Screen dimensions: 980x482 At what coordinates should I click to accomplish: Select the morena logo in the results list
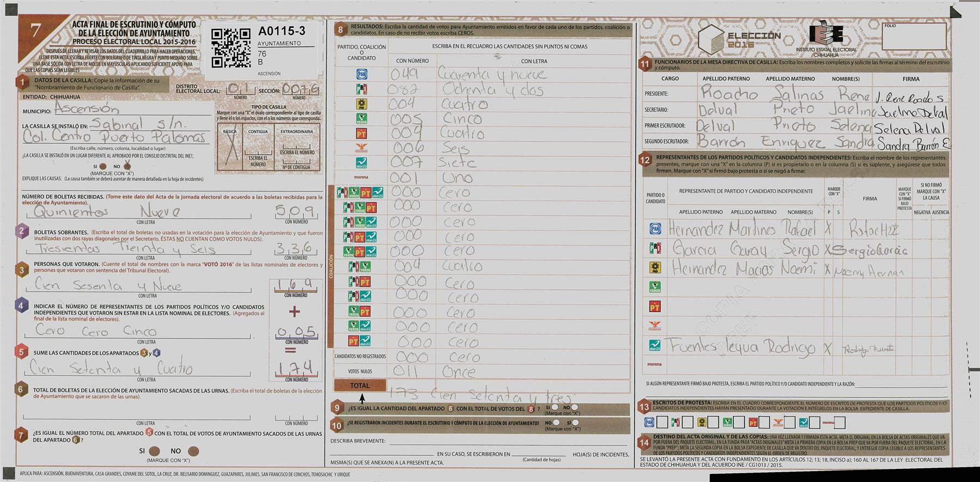coord(361,177)
